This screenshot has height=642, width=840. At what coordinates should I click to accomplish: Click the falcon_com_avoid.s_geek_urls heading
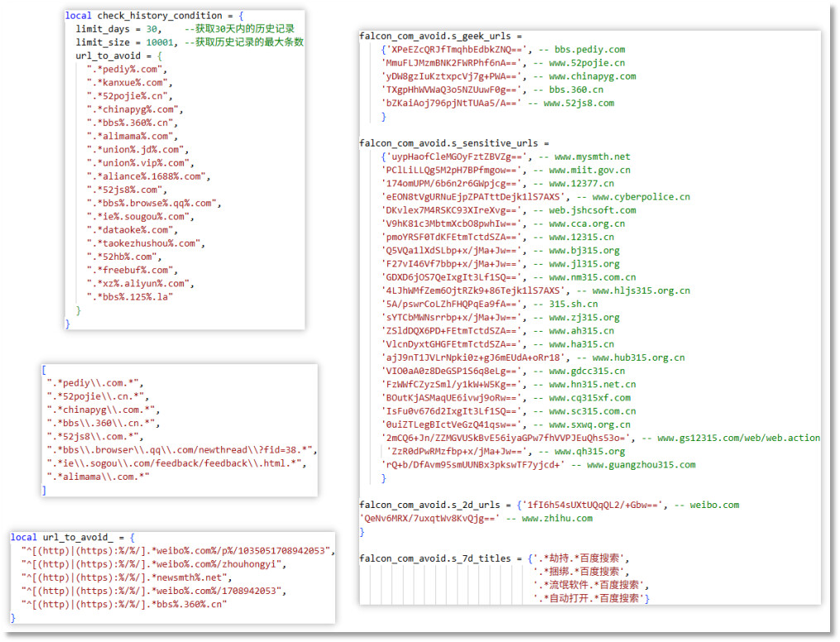click(440, 36)
